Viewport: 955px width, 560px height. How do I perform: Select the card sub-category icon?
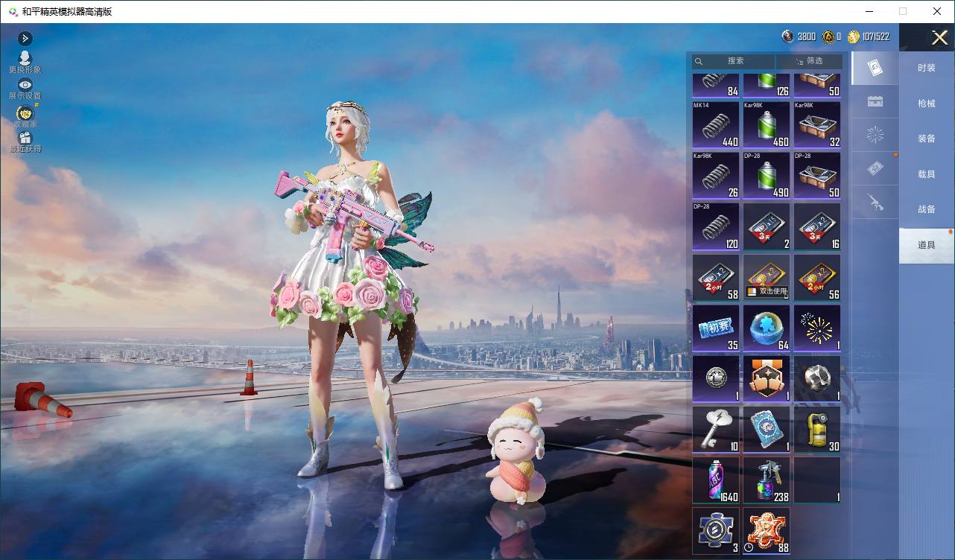875,69
